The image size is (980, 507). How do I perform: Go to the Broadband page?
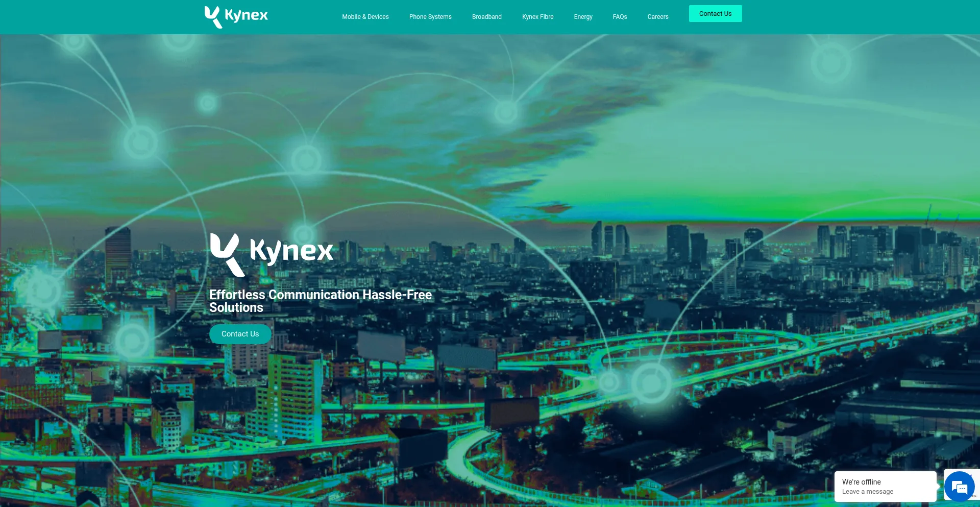pos(487,17)
